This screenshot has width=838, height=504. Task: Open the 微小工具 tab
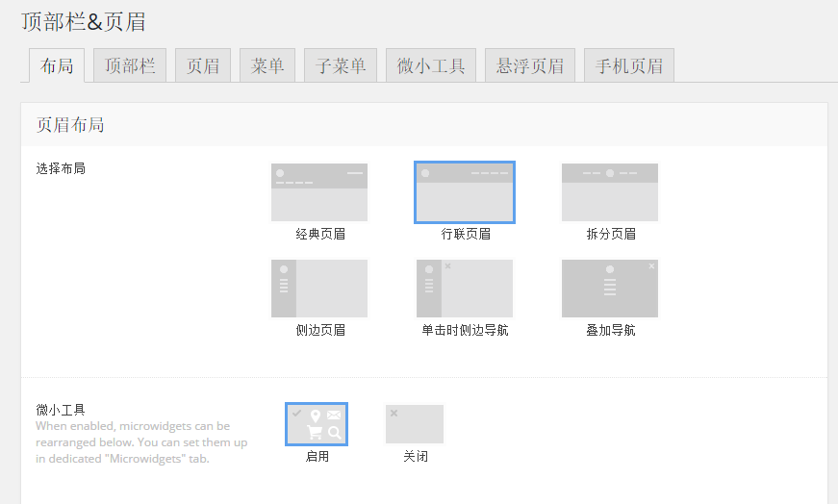pos(431,65)
